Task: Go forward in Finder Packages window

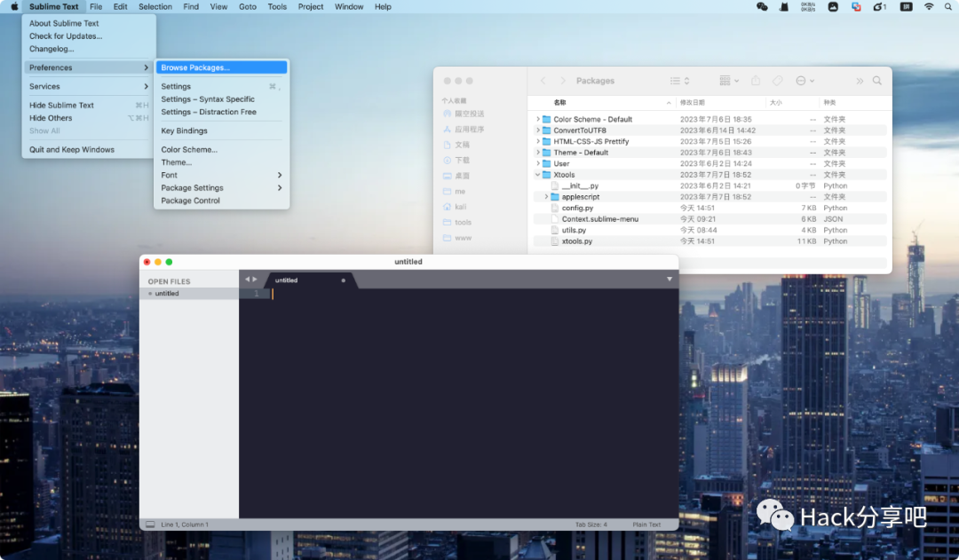Action: (563, 81)
